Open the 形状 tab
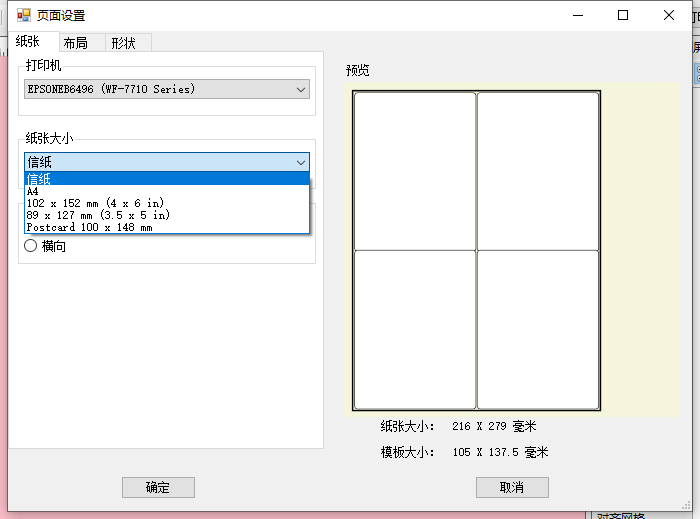Screen dimensions: 700x519 point(124,42)
